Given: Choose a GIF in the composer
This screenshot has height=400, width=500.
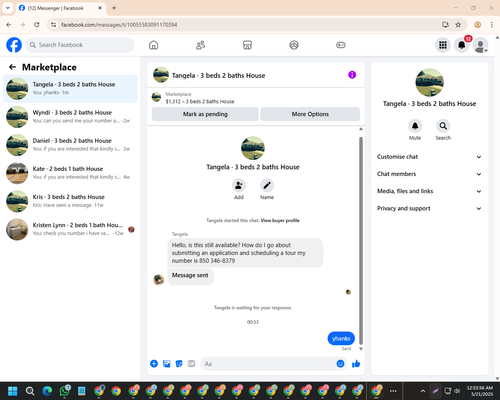Looking at the screenshot, I should [x=191, y=364].
